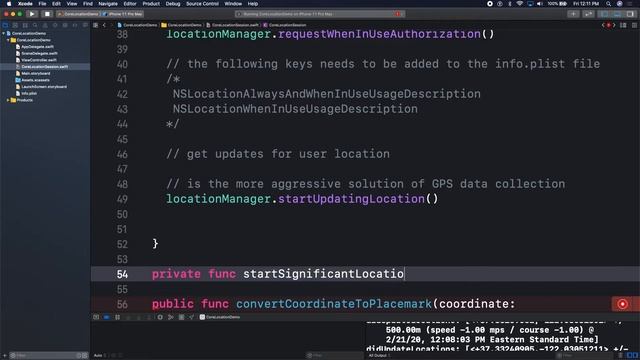Viewport: 640px width, 360px height.
Task: Toggle the debug area visibility
Action: [x=618, y=14]
